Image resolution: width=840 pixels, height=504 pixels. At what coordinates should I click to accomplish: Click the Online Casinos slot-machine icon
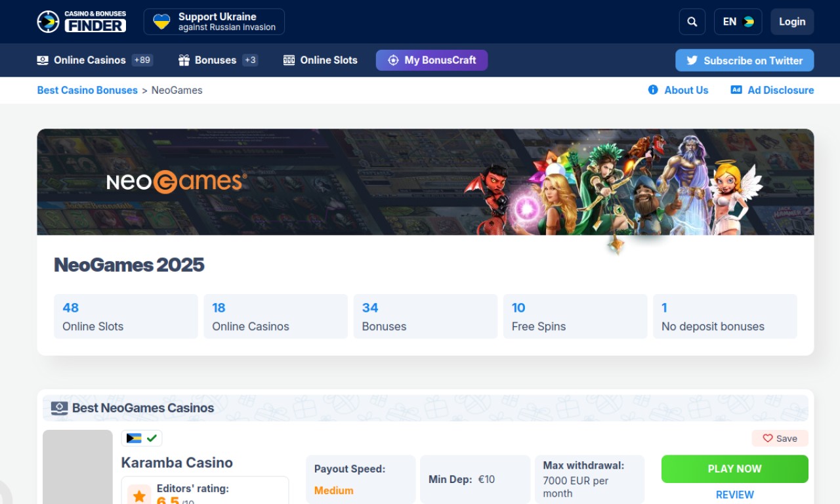(43, 60)
